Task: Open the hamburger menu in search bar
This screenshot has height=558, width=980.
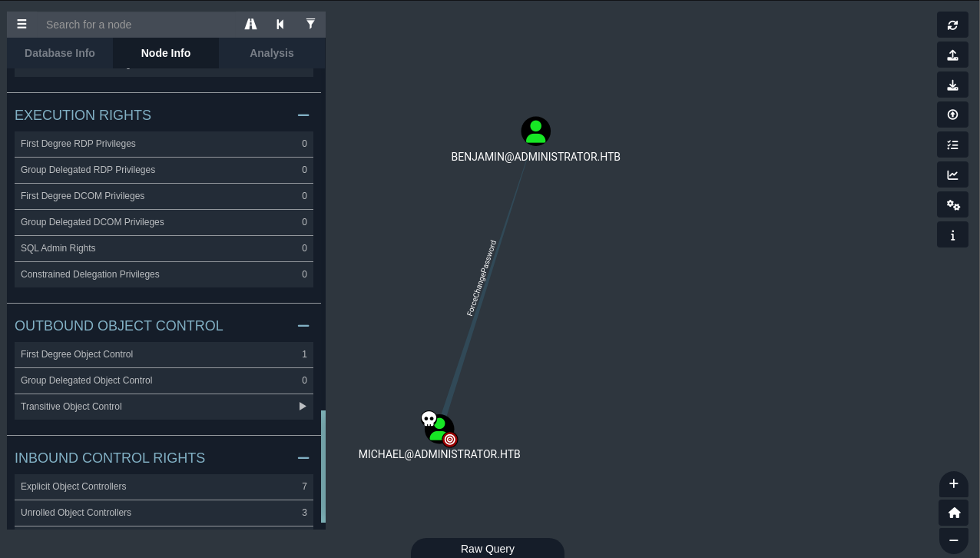Action: (22, 25)
